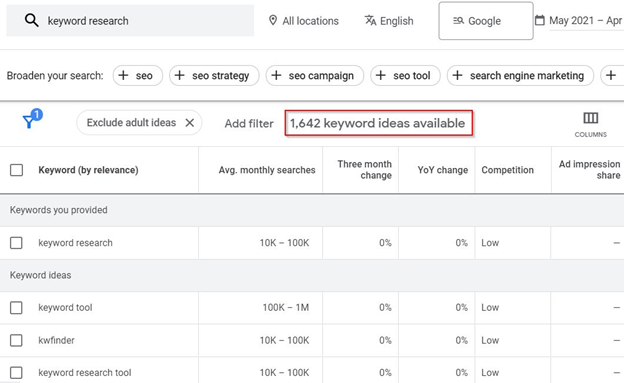Click the '100K – 1M' searches value
This screenshot has width=624, height=383.
click(x=286, y=307)
